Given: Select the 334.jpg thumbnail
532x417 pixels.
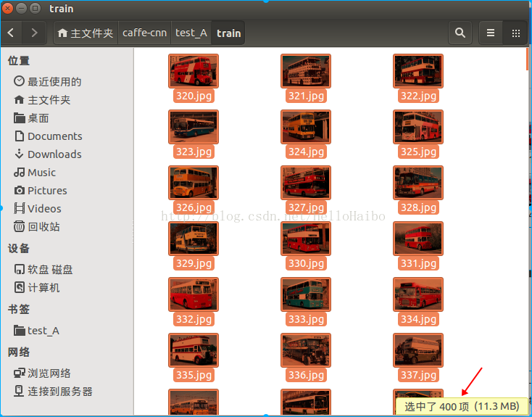Looking at the screenshot, I should click(x=418, y=294).
